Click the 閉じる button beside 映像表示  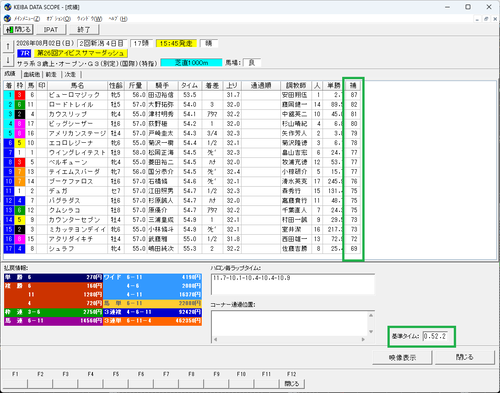point(464,357)
